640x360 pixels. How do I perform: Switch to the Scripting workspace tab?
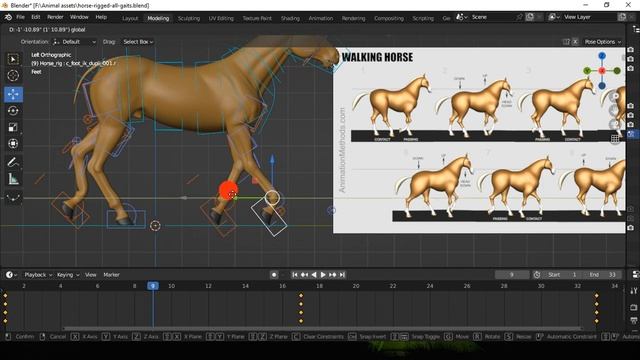pyautogui.click(x=423, y=18)
